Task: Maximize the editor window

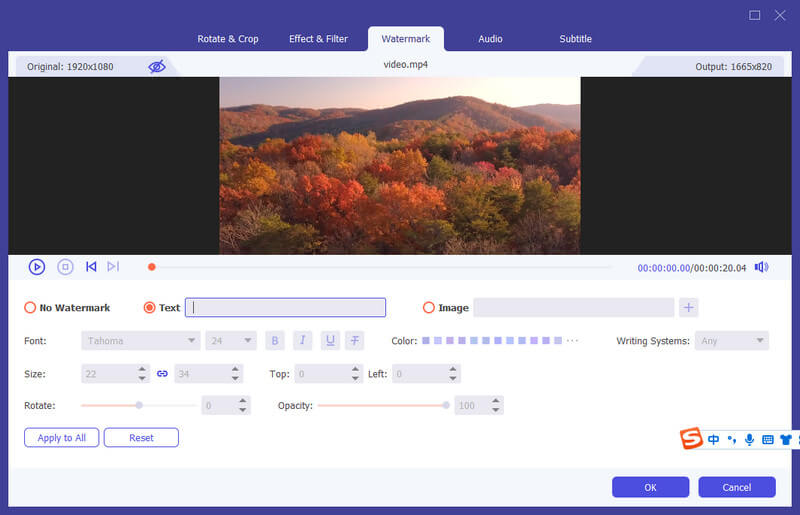Action: tap(755, 15)
